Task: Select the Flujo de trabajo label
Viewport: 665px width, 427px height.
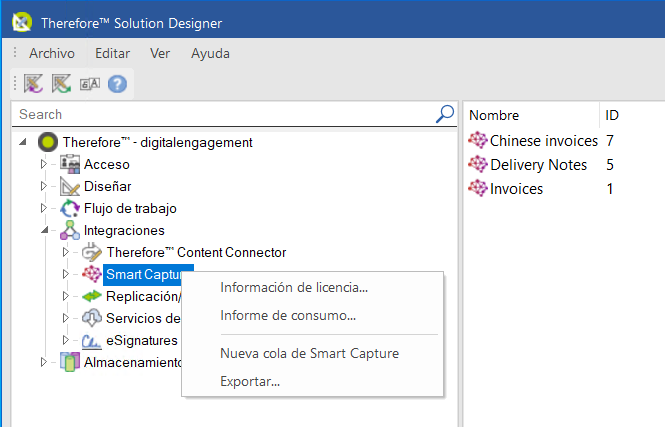Action: pyautogui.click(x=130, y=208)
